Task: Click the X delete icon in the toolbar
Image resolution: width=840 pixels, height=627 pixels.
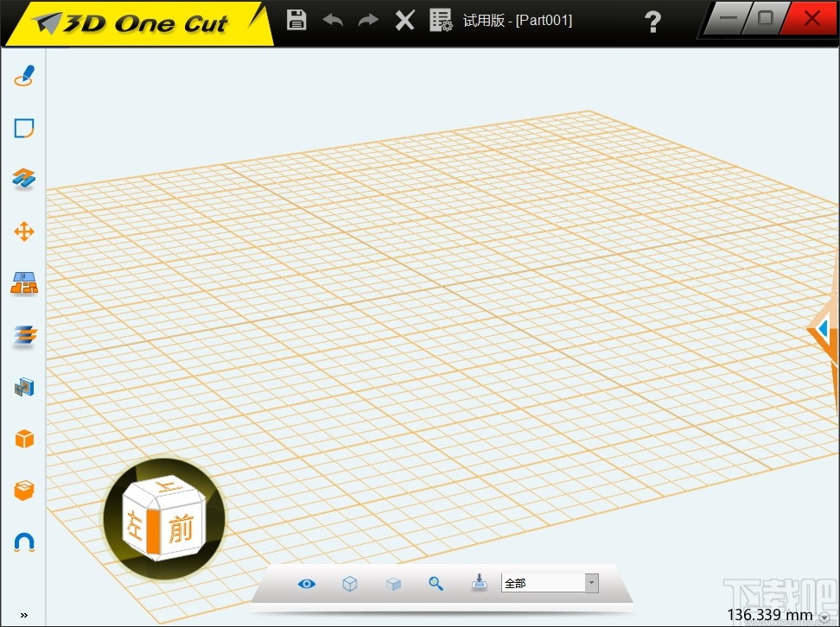Action: pyautogui.click(x=404, y=19)
